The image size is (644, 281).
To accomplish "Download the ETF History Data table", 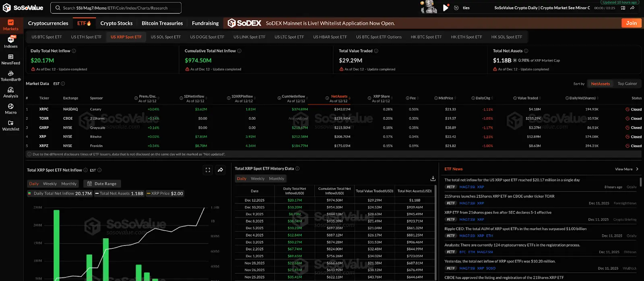I will [433, 178].
